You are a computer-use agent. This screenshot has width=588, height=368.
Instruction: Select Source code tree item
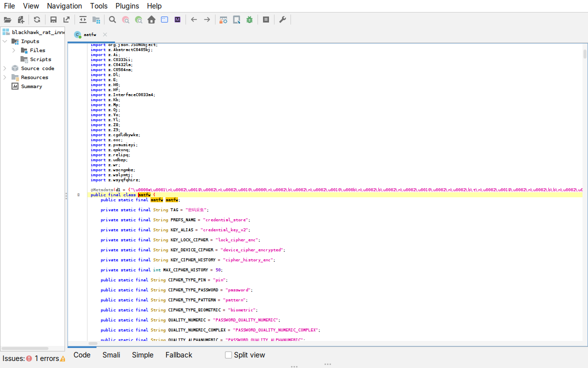(37, 68)
